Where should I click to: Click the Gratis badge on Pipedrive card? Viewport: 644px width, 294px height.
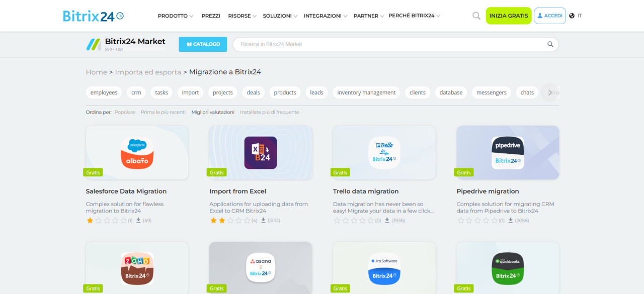tap(464, 172)
